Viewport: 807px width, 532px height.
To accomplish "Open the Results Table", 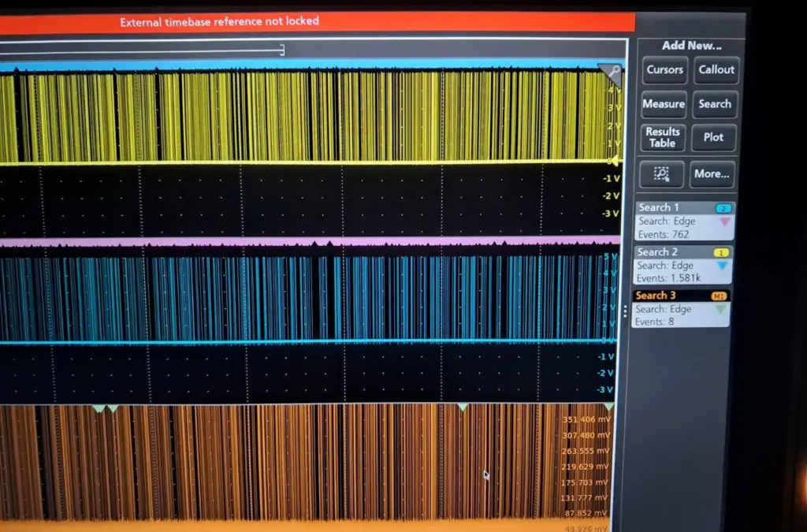I will (x=663, y=138).
